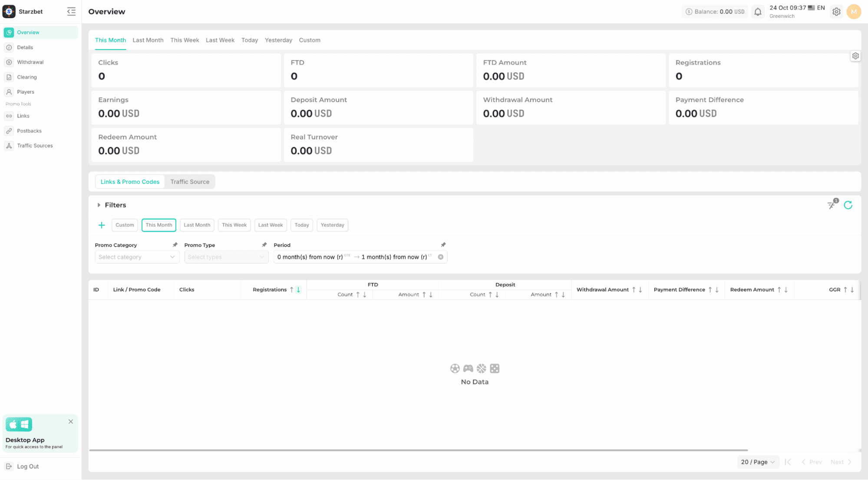Open Promo Type select dropdown
868x480 pixels.
point(227,257)
